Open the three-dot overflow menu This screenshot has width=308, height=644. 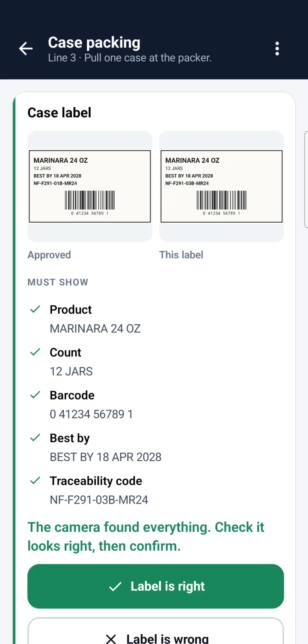click(x=277, y=49)
